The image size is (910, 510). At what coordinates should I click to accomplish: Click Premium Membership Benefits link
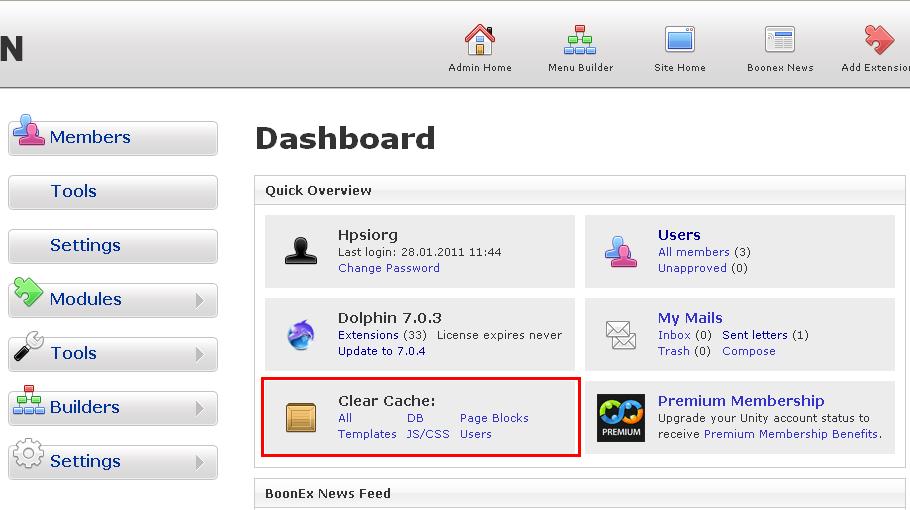(790, 434)
